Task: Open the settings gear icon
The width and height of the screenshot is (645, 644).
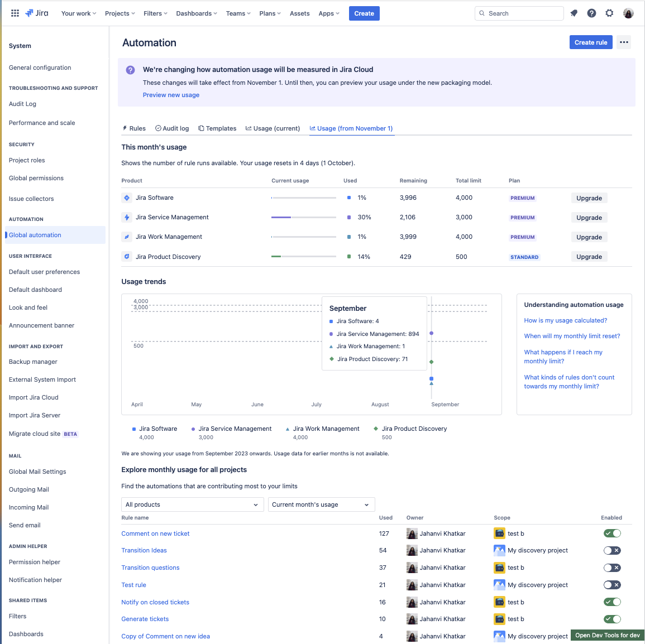Action: click(609, 13)
